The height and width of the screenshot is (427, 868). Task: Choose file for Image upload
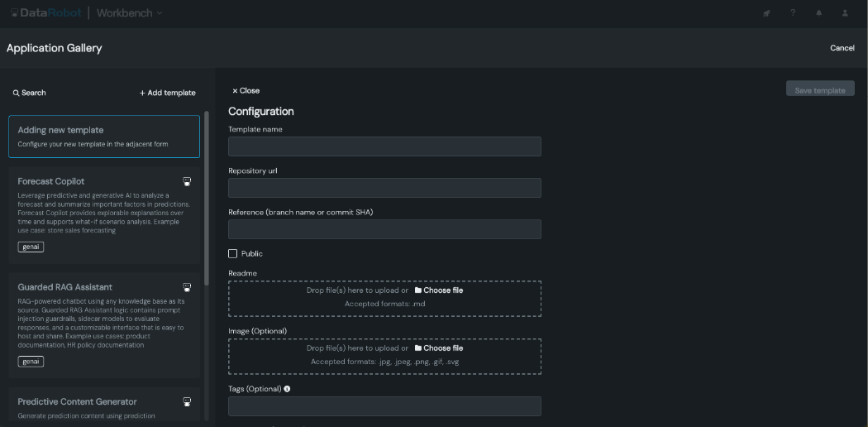439,348
